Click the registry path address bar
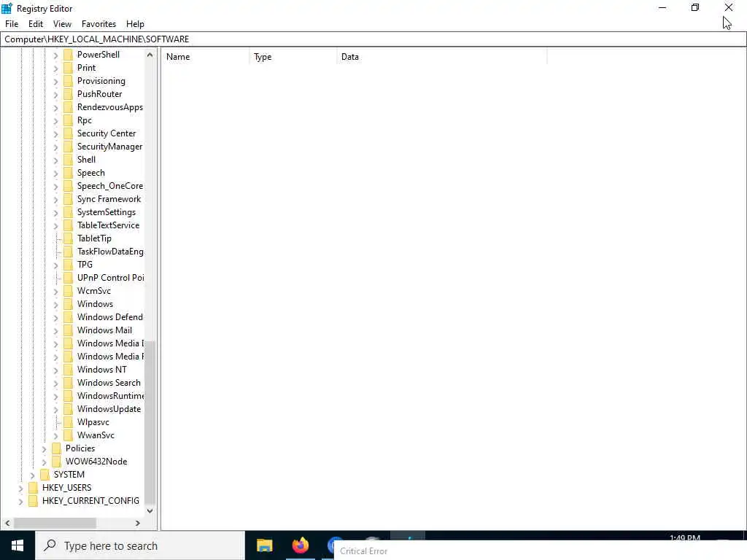The height and width of the screenshot is (560, 747). [373, 39]
